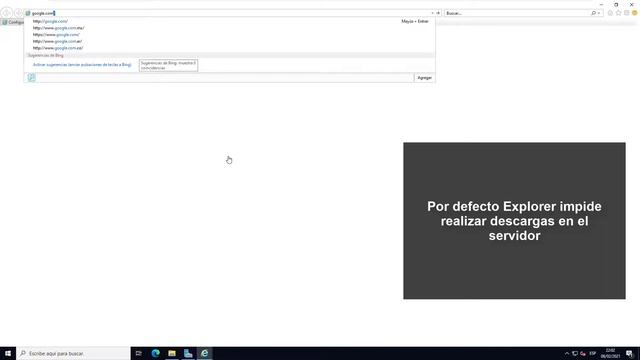Click the magnifier search icon in Buscar box
640x360 pixels.
pos(593,13)
